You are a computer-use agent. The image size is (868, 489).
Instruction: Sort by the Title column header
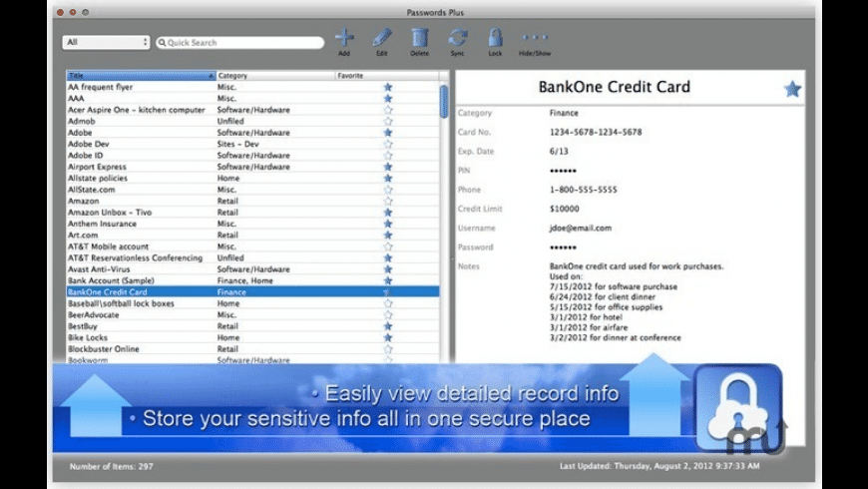[x=141, y=75]
